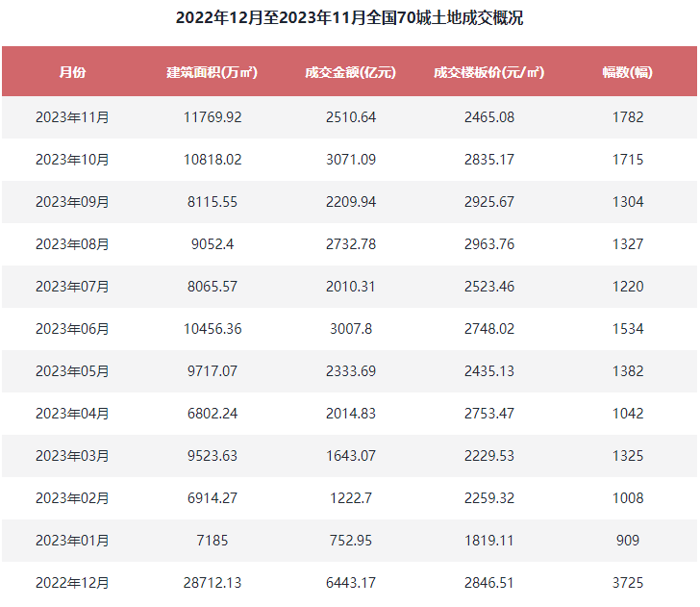700x607 pixels.
Task: Select the 11769.92 building area cell
Action: (x=212, y=117)
